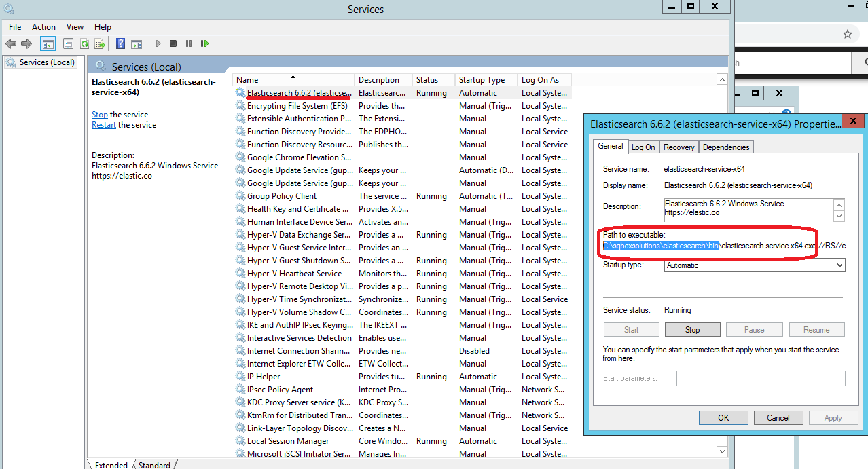Sort by the Description column header
Image resolution: width=868 pixels, height=469 pixels.
pos(383,80)
